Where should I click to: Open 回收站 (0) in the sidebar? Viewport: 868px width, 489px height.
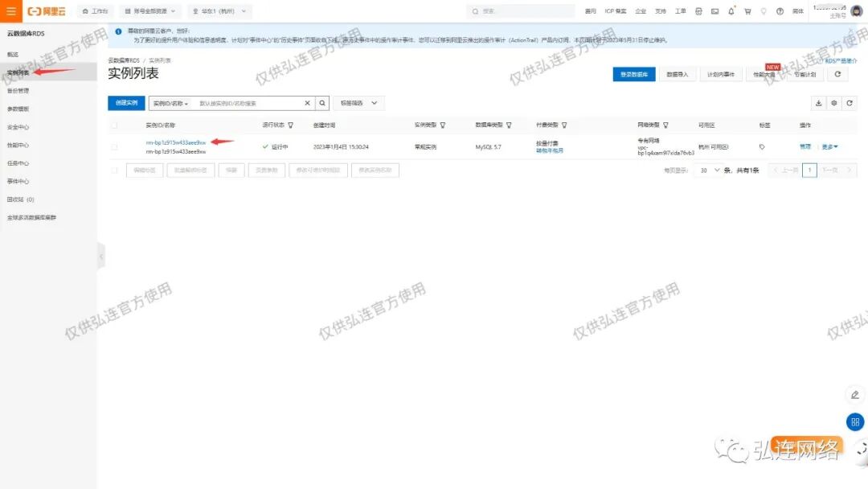(x=20, y=199)
